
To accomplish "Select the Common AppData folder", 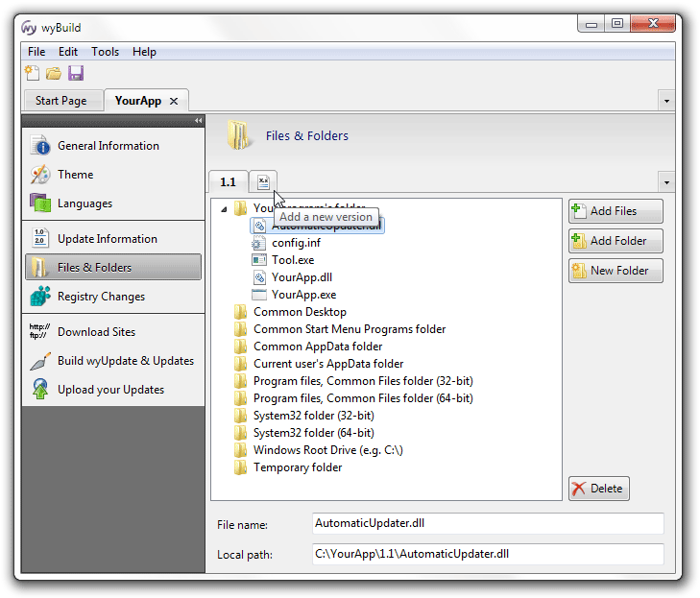I will tap(318, 347).
